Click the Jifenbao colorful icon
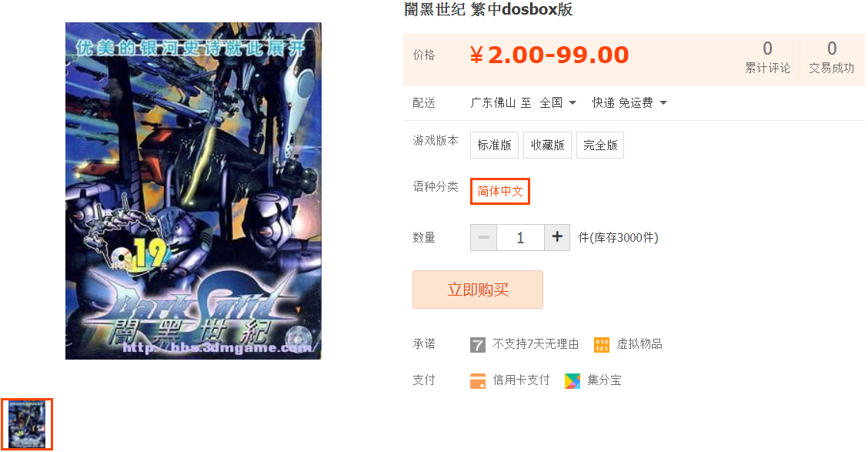This screenshot has width=868, height=452. click(x=573, y=380)
